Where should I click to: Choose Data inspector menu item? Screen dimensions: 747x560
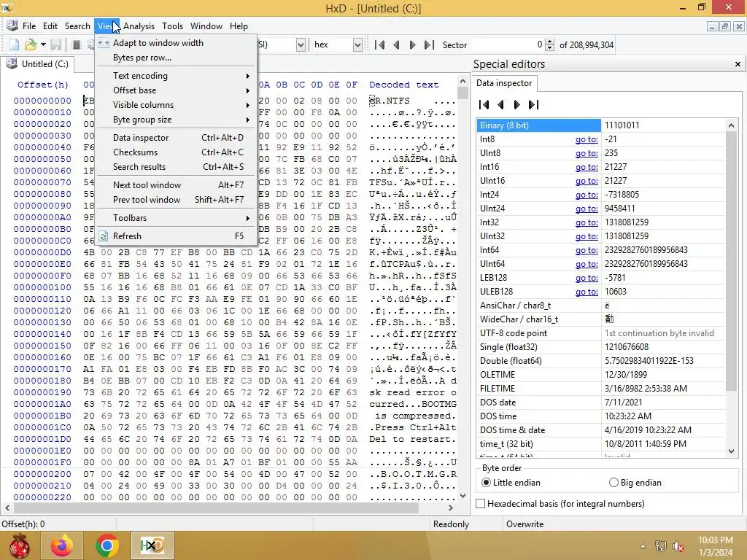pyautogui.click(x=177, y=138)
